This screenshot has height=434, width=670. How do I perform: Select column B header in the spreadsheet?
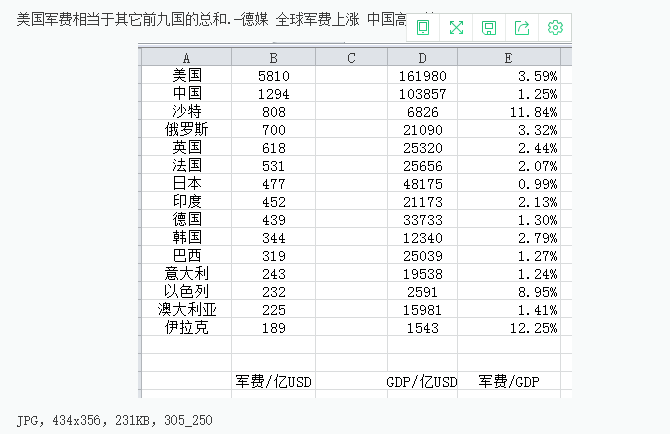tap(273, 59)
